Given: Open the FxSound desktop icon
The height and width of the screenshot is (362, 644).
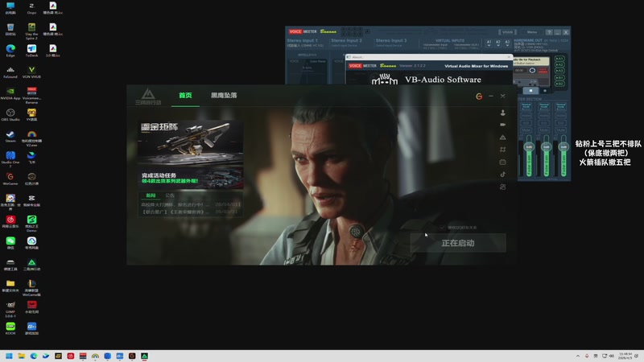Looking at the screenshot, I should [10, 72].
